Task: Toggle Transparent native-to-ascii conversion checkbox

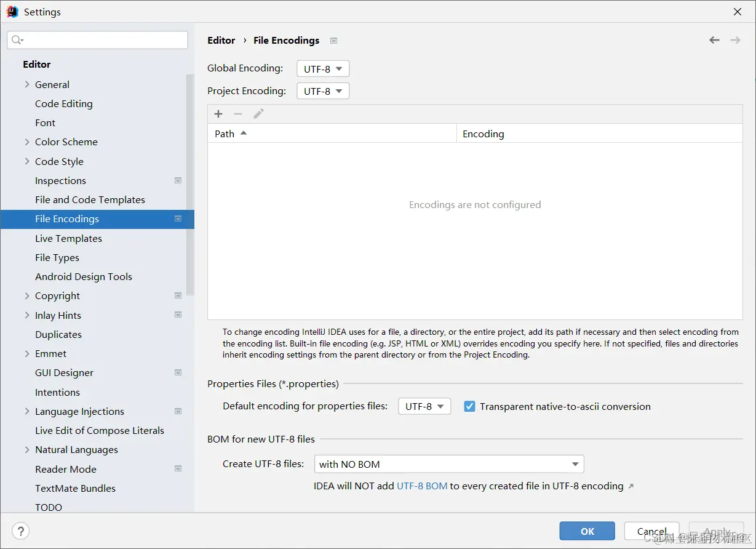Action: 469,406
